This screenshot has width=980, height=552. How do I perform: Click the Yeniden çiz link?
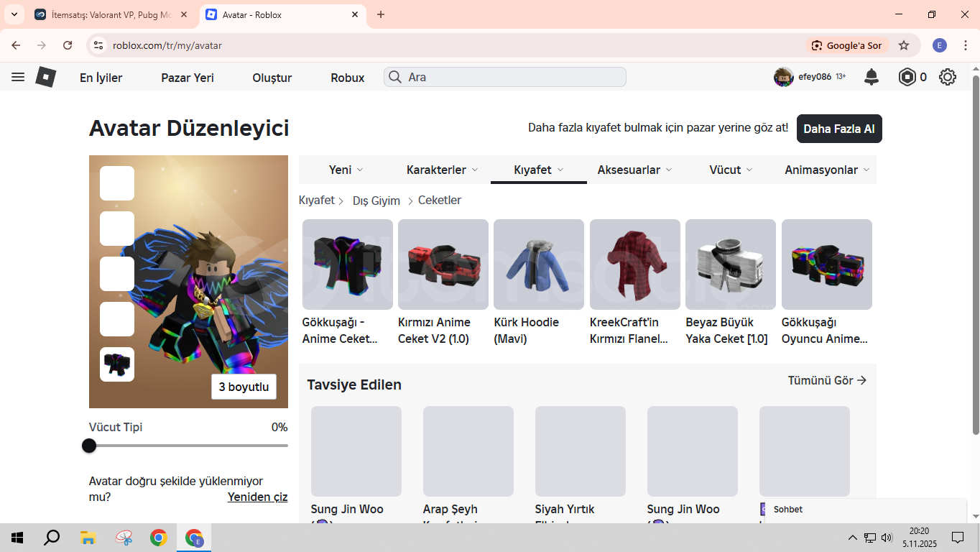(x=257, y=497)
